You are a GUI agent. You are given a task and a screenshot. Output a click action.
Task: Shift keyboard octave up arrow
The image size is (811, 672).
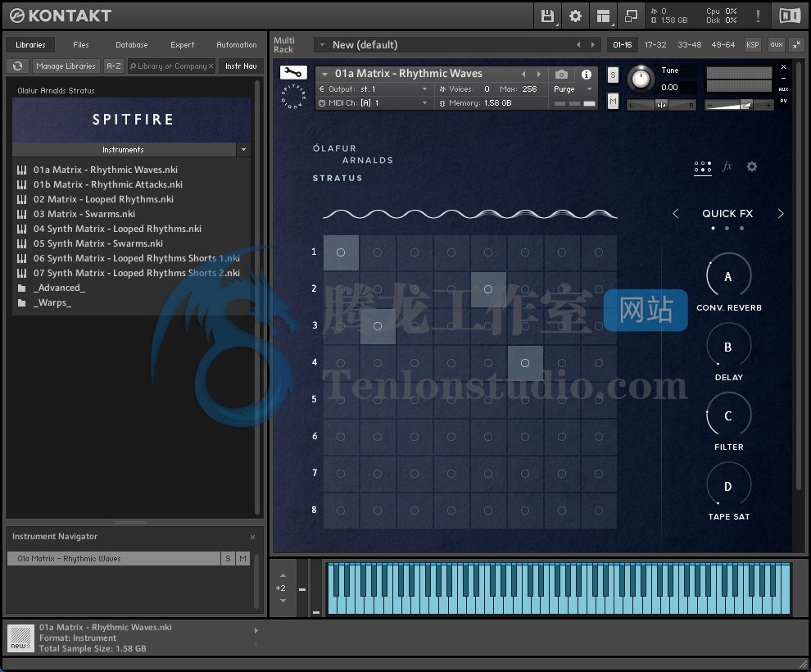point(283,575)
